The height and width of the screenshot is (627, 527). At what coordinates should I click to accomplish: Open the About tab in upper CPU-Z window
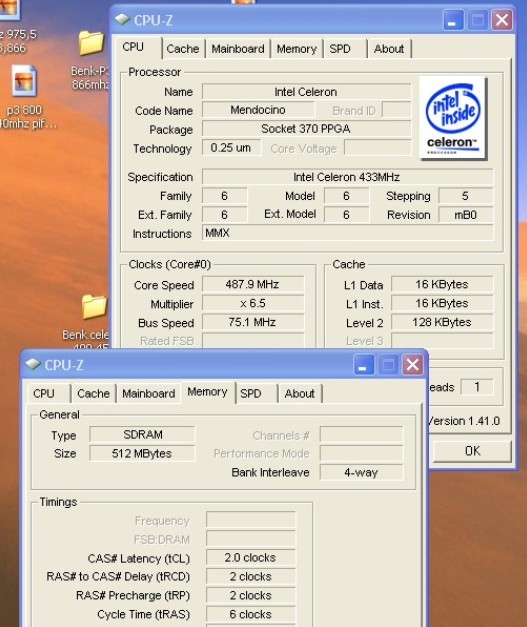pos(389,49)
